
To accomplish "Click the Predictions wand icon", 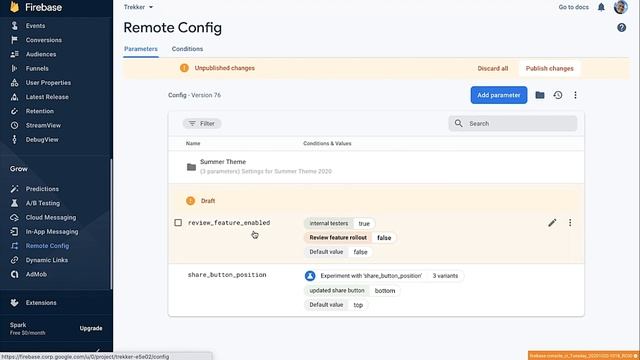I will [x=14, y=189].
